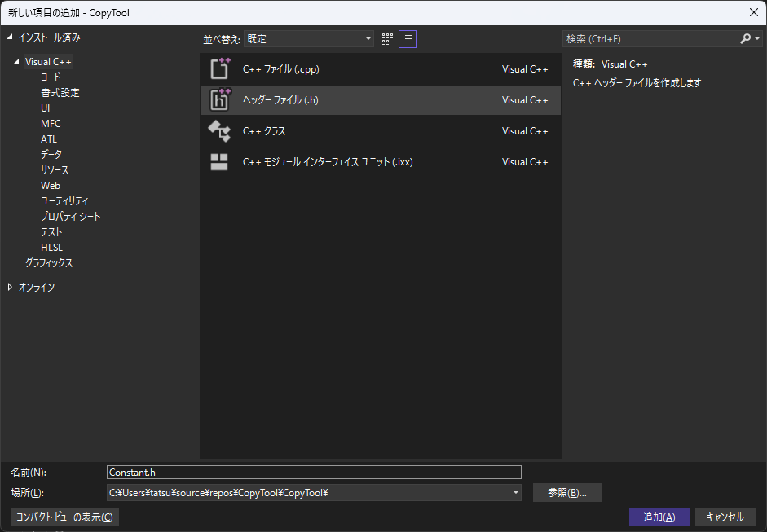Screen dimensions: 767x532
Task: Click the C++ クラス template icon
Action: click(x=219, y=131)
